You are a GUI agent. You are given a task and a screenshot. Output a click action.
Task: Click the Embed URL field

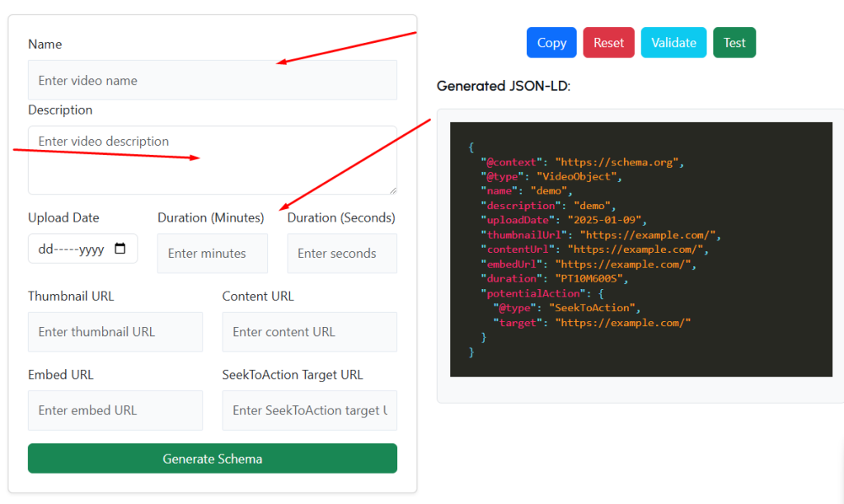click(115, 410)
